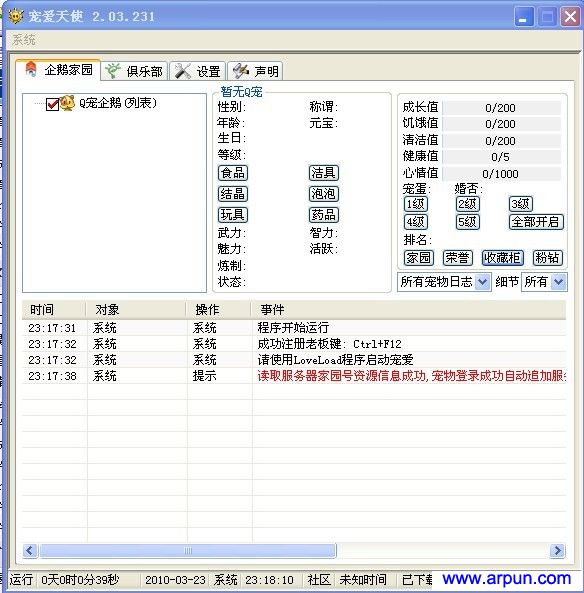The height and width of the screenshot is (593, 584).
Task: Switch to the 企鹅家园 tab
Action: [58, 70]
